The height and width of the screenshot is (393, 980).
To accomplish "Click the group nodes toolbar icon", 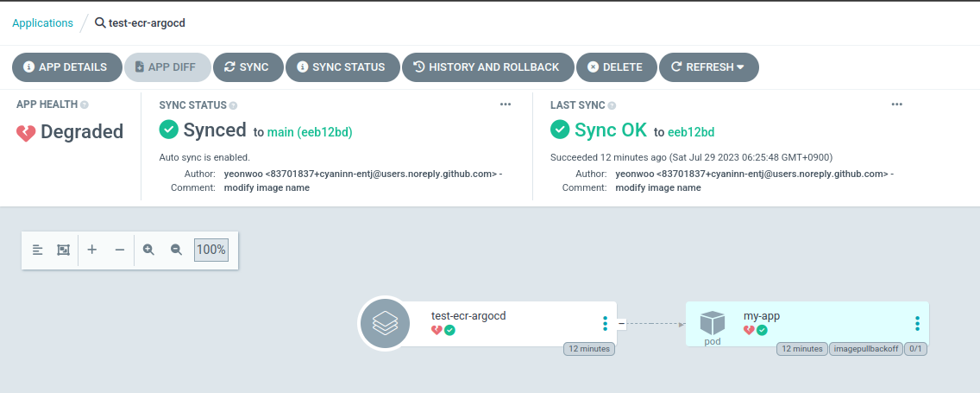I will (x=63, y=250).
